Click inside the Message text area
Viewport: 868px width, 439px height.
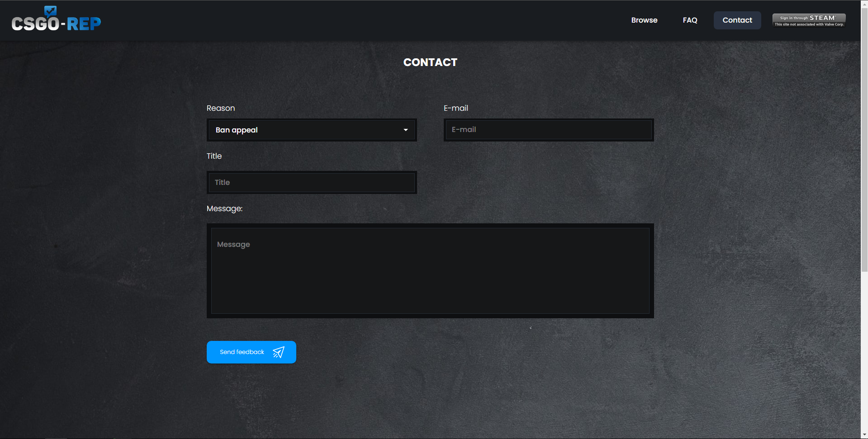pos(430,270)
